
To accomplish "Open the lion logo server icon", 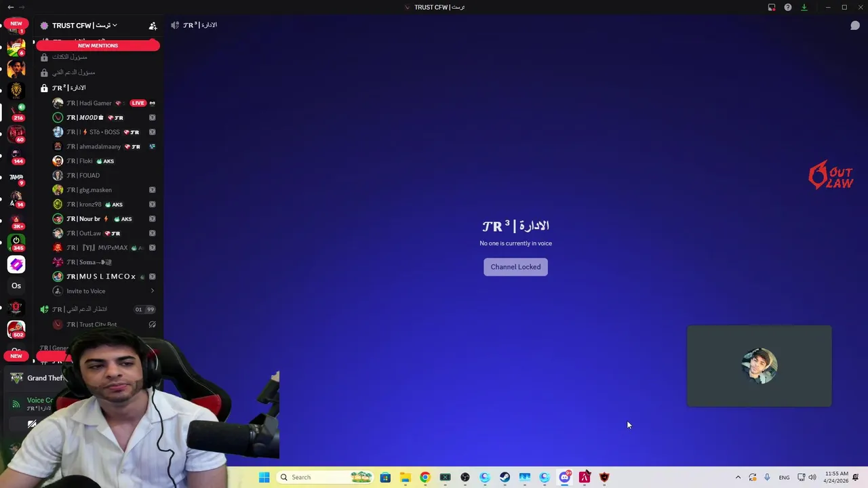I will tap(16, 90).
